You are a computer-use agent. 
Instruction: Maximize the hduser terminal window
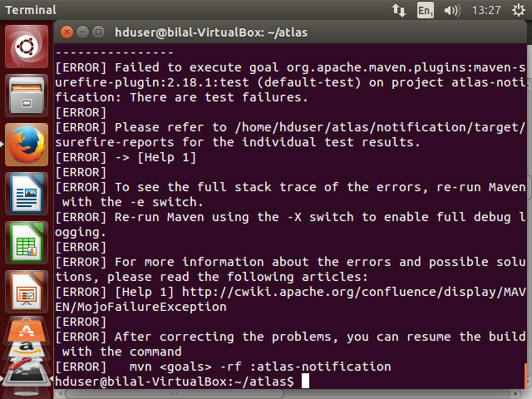(98, 32)
